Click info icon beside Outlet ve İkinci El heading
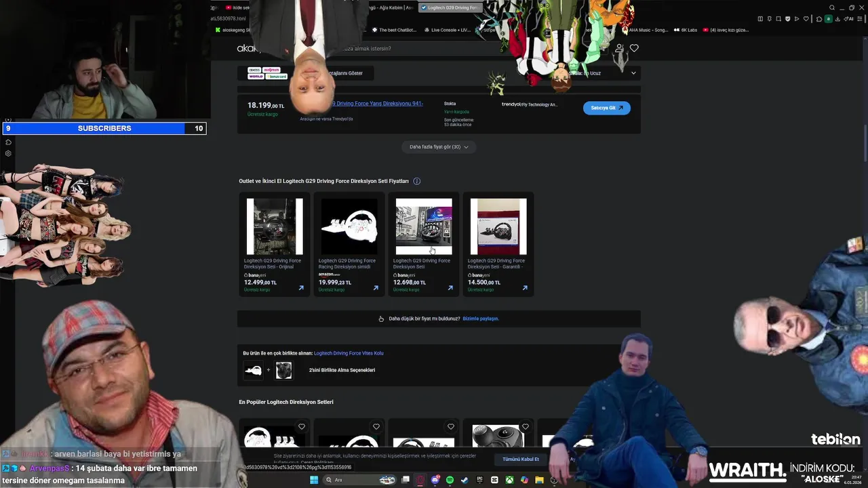Image resolution: width=868 pixels, height=488 pixels. coord(416,181)
